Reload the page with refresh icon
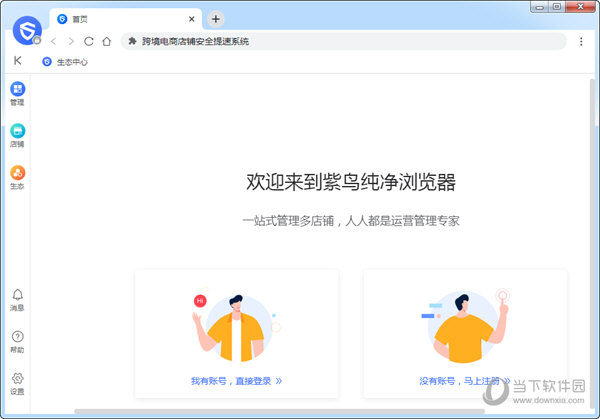 tap(89, 41)
